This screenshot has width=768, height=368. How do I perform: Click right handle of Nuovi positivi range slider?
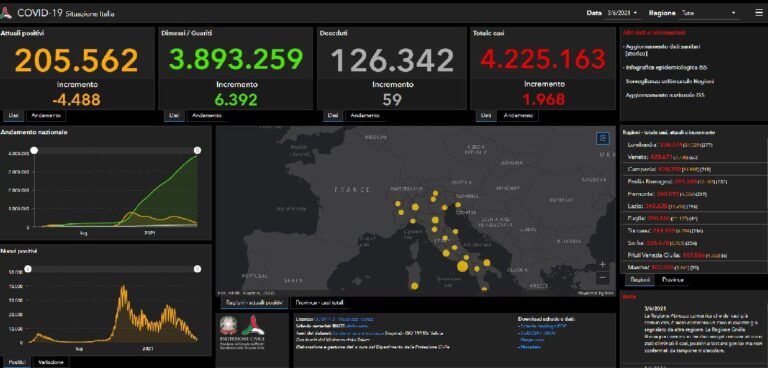tap(197, 269)
